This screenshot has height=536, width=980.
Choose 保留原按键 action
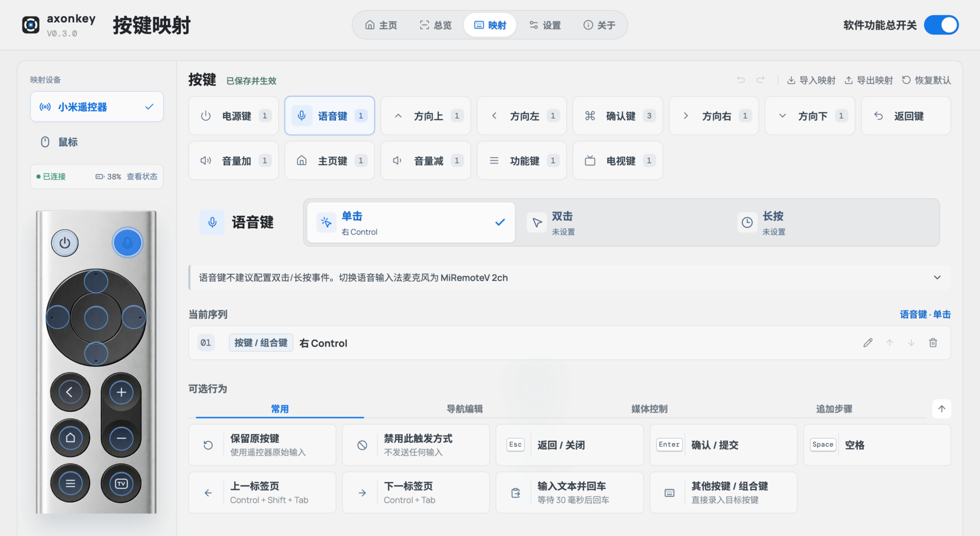coord(262,445)
